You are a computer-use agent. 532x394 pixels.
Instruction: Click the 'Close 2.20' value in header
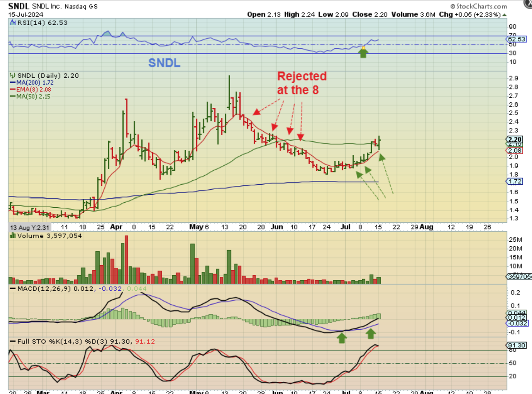370,14
